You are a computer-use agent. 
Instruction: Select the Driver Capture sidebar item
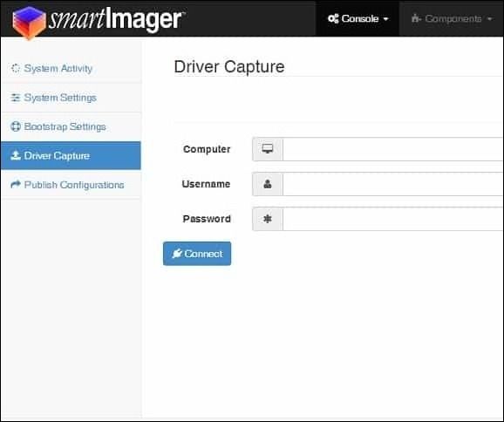pyautogui.click(x=71, y=155)
